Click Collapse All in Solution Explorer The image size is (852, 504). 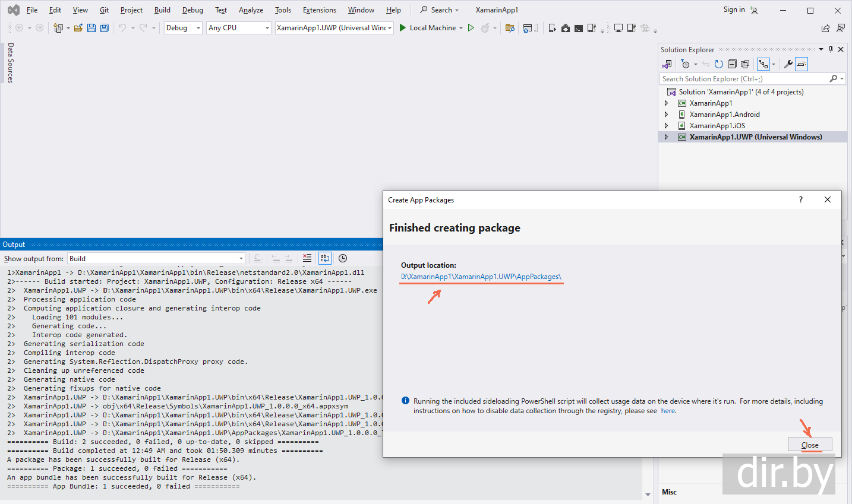click(732, 64)
